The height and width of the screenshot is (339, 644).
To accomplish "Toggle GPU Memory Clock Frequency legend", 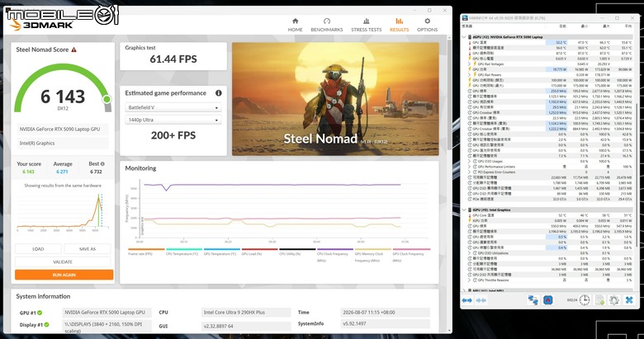I will click(x=373, y=254).
